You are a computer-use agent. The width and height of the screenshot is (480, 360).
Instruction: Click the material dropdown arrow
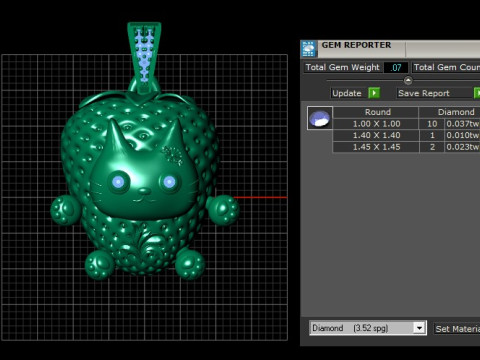tap(419, 328)
